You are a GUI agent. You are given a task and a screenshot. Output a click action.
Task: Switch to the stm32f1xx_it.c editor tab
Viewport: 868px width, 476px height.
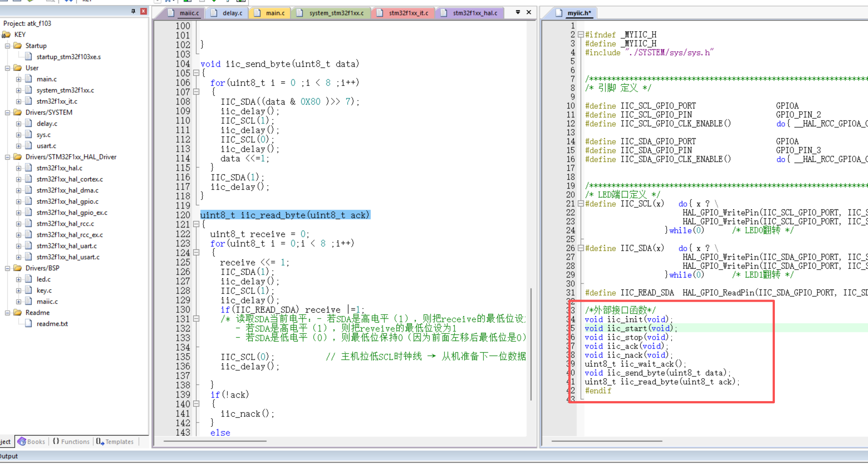(x=408, y=13)
